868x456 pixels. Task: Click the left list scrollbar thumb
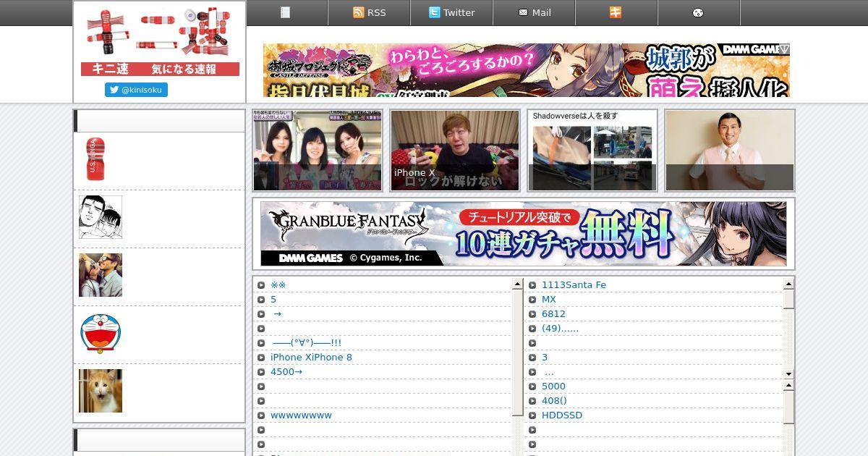[517, 352]
